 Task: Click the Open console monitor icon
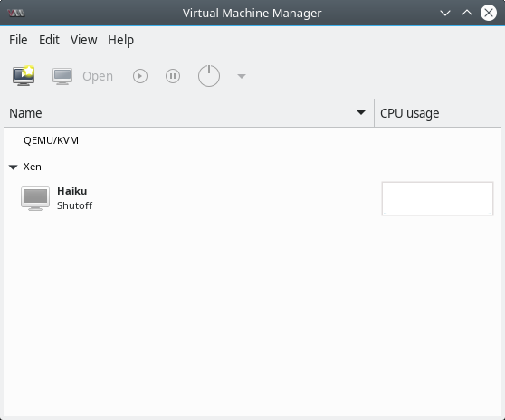point(62,76)
